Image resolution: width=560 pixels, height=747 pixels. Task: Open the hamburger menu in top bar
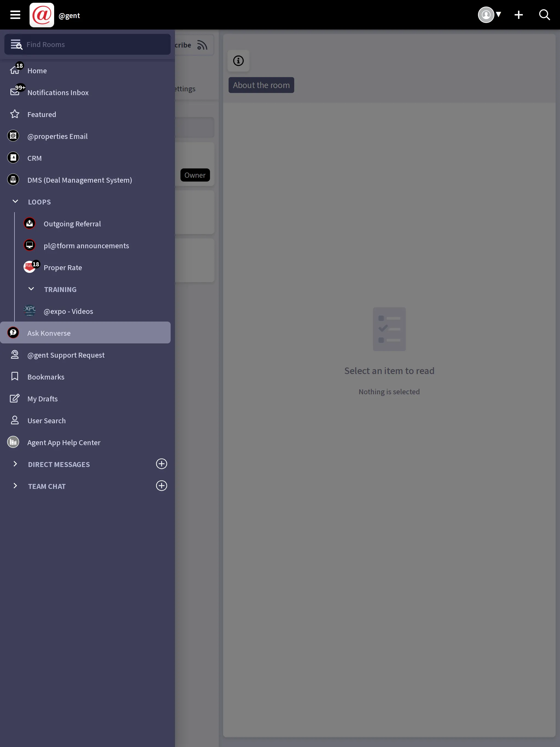click(x=15, y=15)
